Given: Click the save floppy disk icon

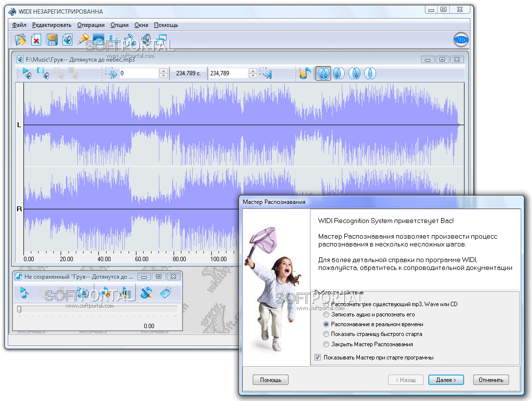Looking at the screenshot, I should pyautogui.click(x=51, y=40).
